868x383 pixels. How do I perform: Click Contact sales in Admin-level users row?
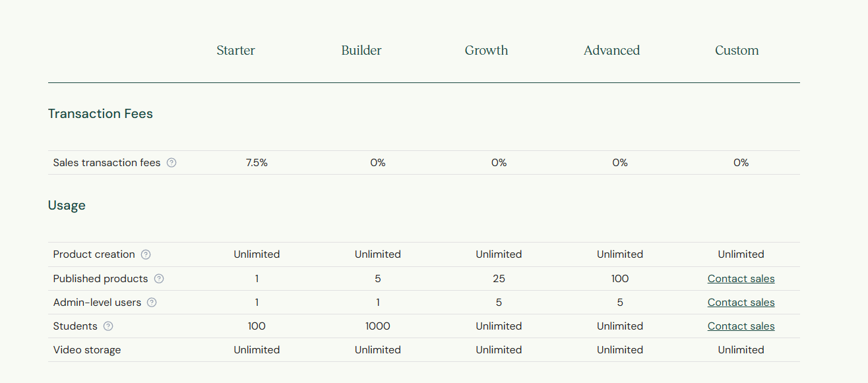[741, 303]
